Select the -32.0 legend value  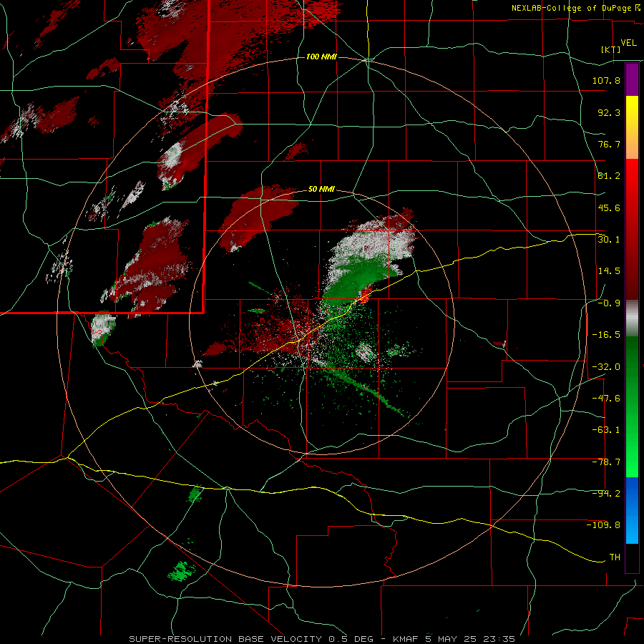pyautogui.click(x=606, y=367)
